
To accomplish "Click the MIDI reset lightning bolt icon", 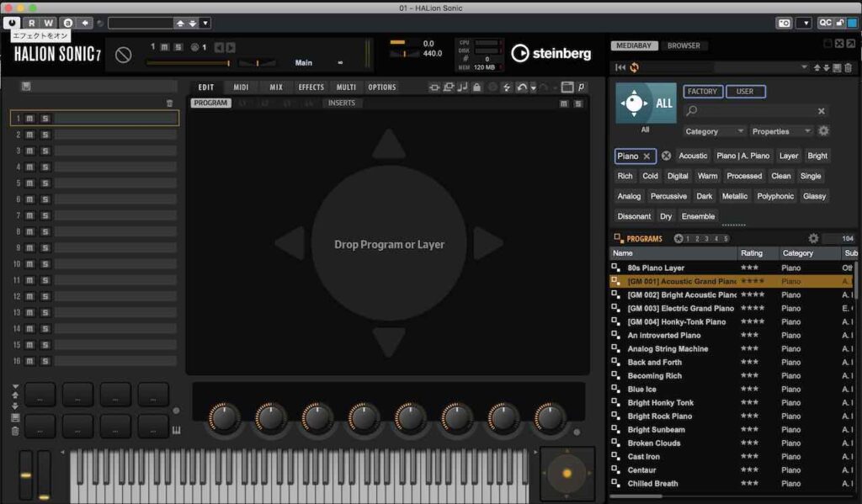I will 507,88.
